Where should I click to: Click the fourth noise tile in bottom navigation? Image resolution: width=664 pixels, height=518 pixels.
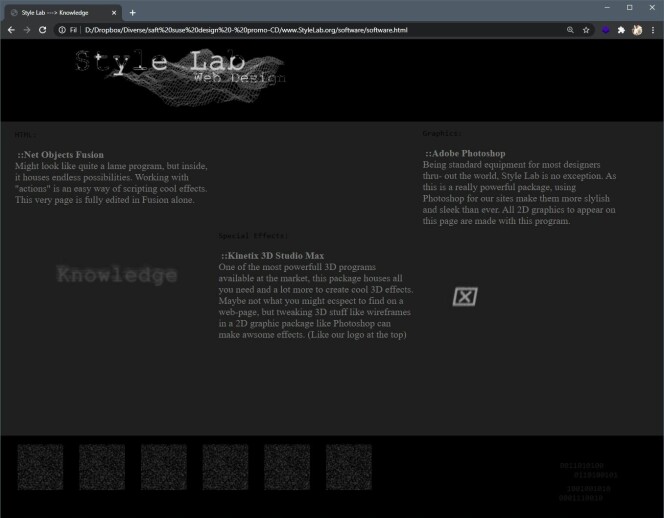[x=225, y=467]
